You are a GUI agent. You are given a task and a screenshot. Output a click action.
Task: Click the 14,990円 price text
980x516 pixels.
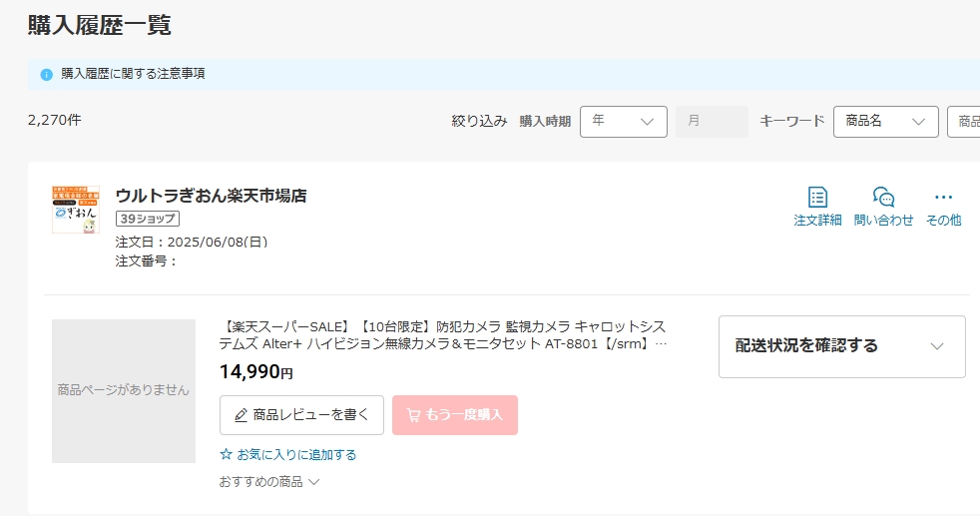255,372
